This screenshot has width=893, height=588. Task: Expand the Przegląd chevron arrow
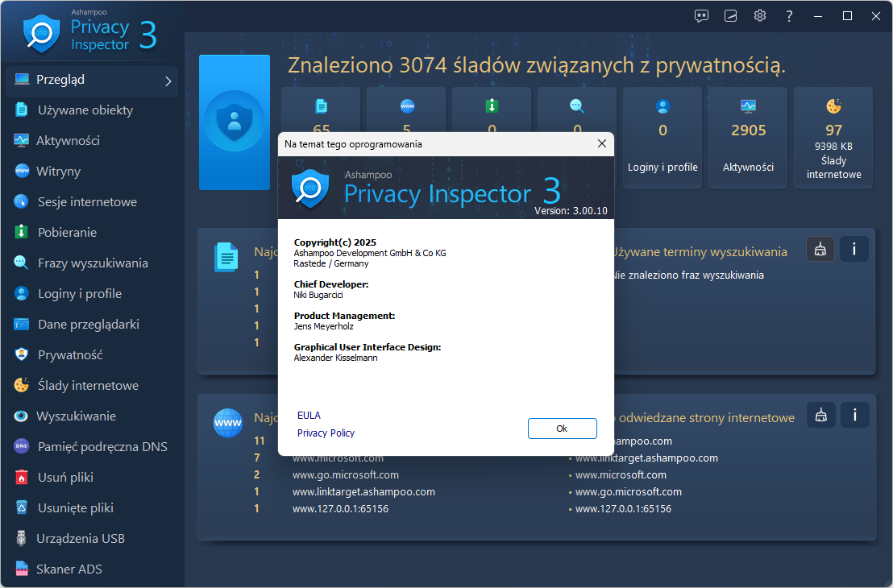[168, 81]
